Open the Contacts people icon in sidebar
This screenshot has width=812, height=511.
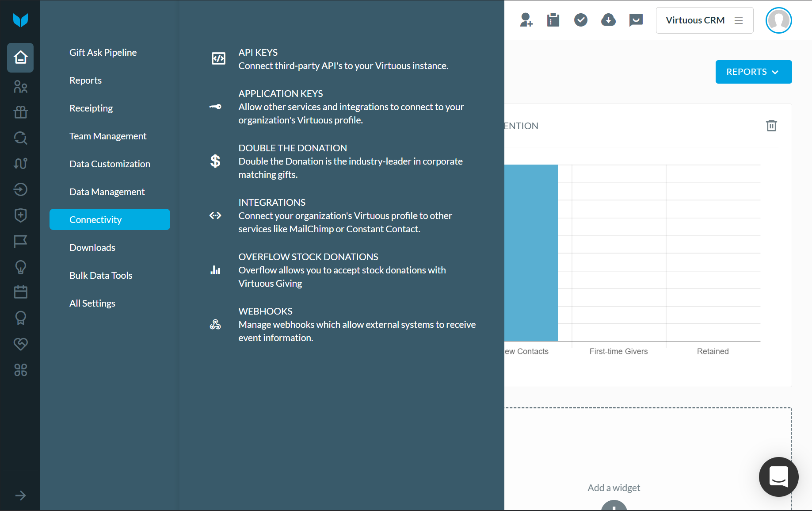[20, 87]
